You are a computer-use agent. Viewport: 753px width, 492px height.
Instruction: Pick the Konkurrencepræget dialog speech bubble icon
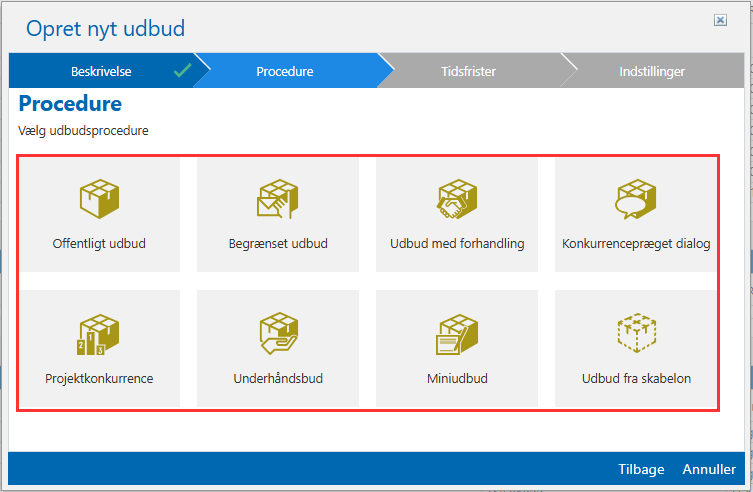(x=636, y=198)
